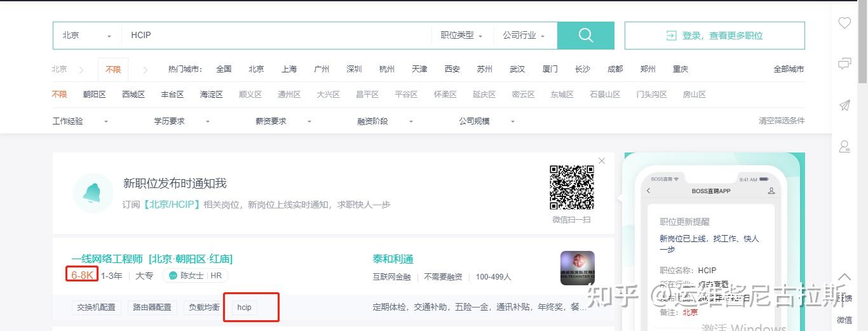
Task: Open job title 一线网络工程师
Action: [107, 259]
